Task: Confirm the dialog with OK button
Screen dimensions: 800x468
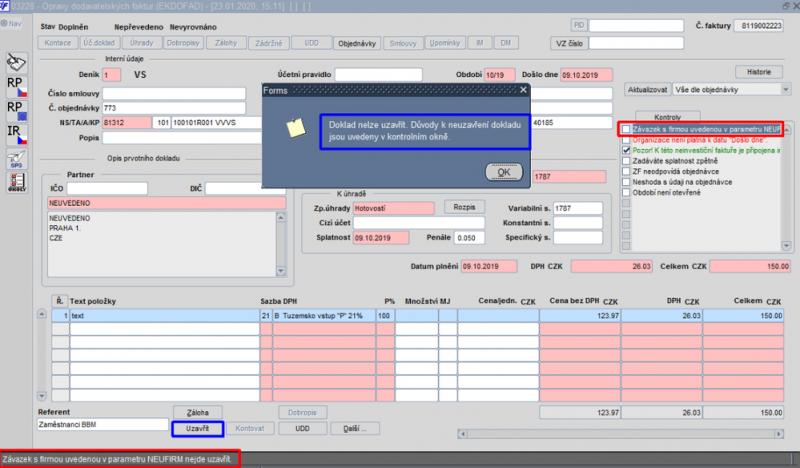Action: (504, 172)
